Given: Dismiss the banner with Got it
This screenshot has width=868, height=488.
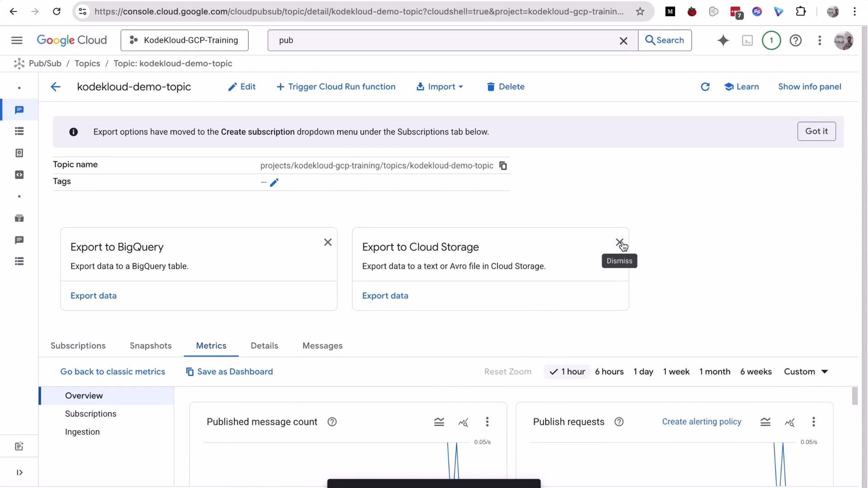Looking at the screenshot, I should click(x=816, y=131).
